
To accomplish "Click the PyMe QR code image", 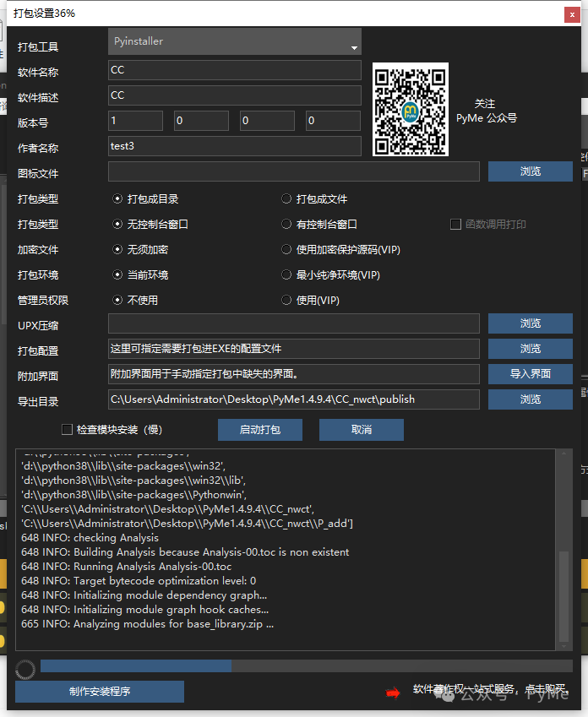I will point(410,110).
